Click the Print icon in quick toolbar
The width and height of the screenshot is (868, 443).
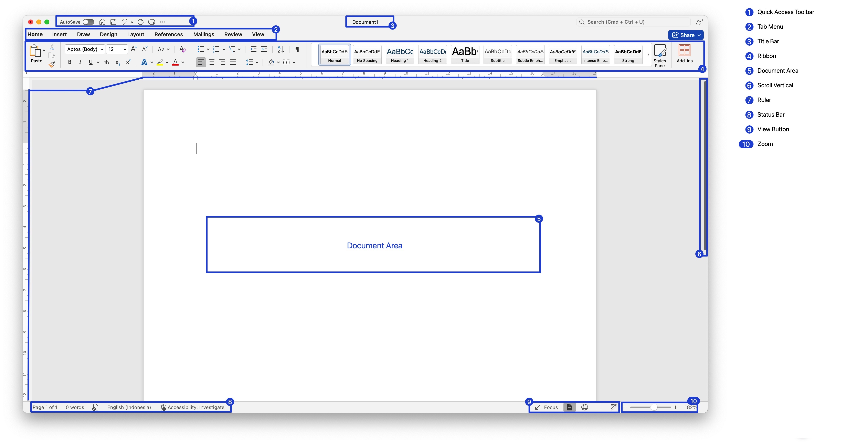point(152,22)
